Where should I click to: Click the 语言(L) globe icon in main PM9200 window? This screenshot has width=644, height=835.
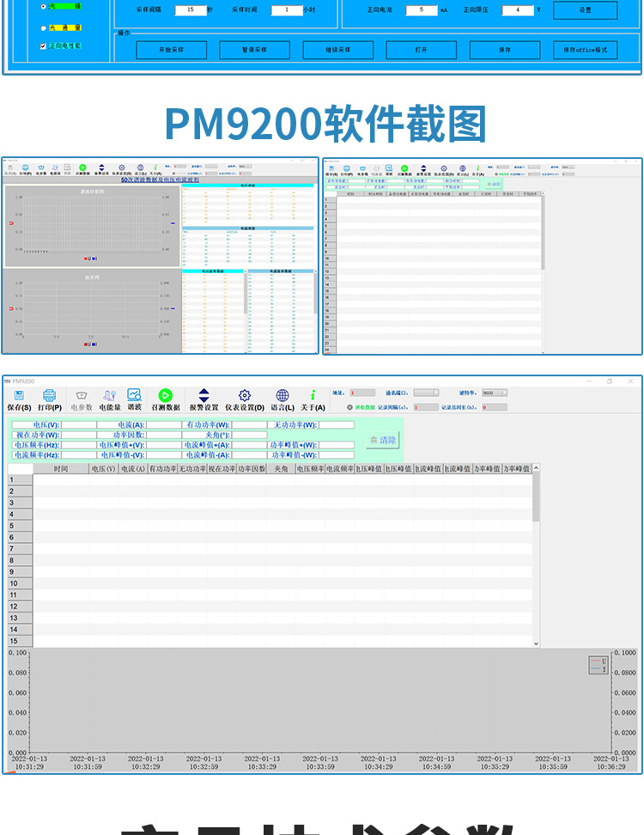click(x=283, y=395)
